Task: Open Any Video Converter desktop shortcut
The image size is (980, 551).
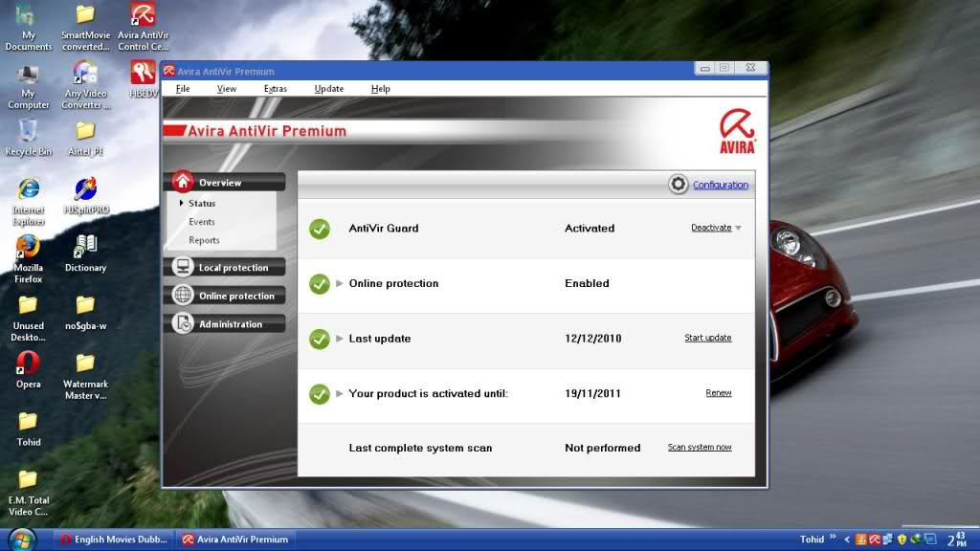Action: pos(85,85)
